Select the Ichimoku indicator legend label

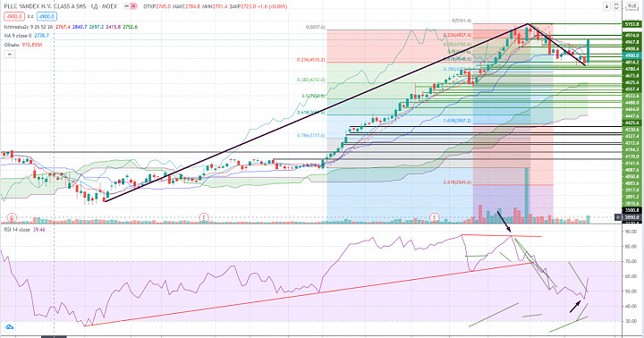[x=29, y=27]
